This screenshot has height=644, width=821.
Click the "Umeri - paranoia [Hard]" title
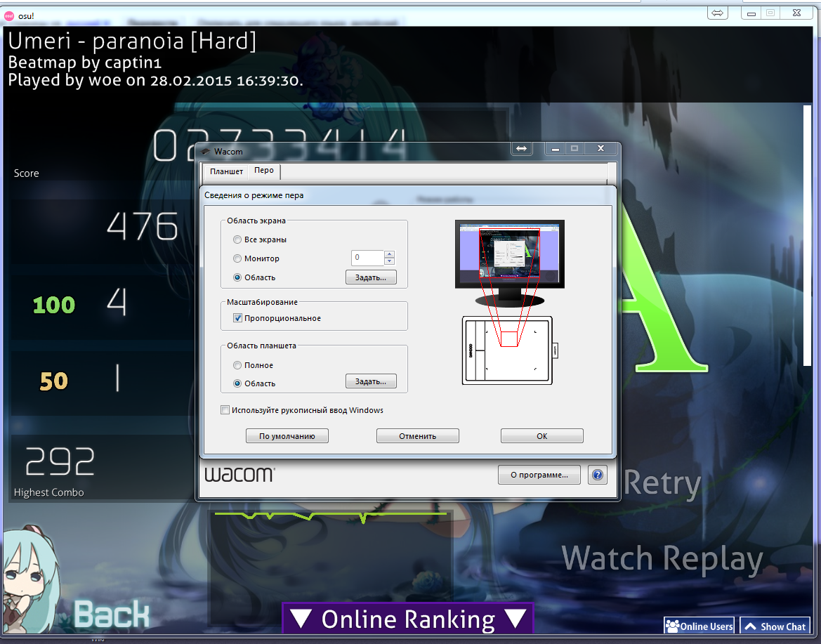132,41
